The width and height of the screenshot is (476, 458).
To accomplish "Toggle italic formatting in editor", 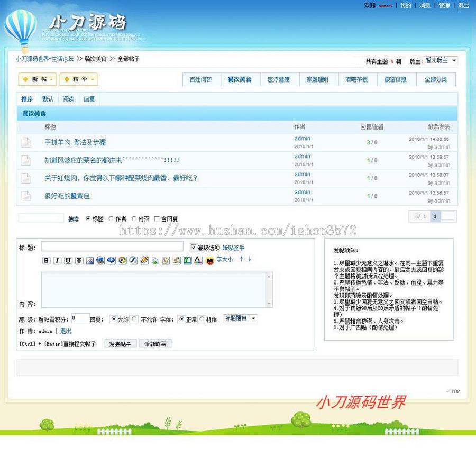I will [x=57, y=260].
